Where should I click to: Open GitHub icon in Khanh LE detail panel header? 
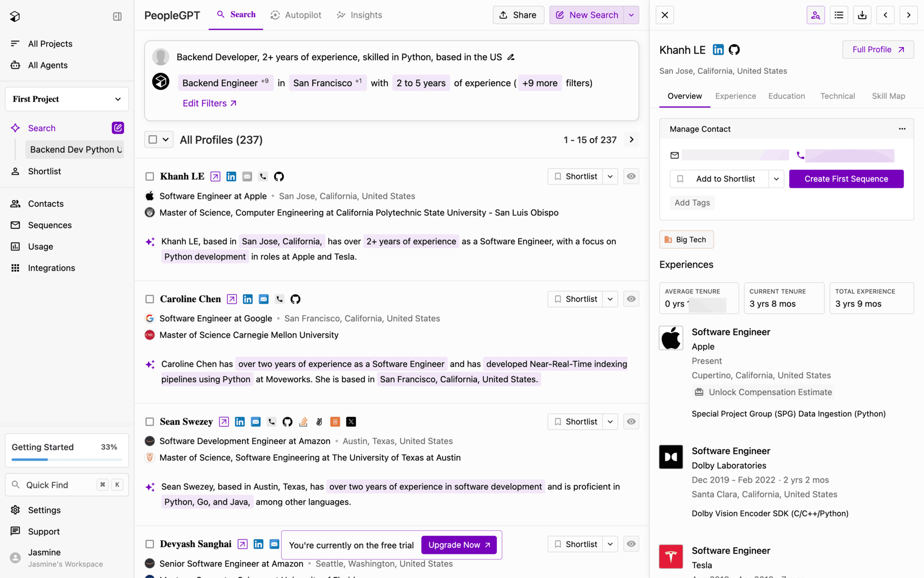(x=734, y=50)
